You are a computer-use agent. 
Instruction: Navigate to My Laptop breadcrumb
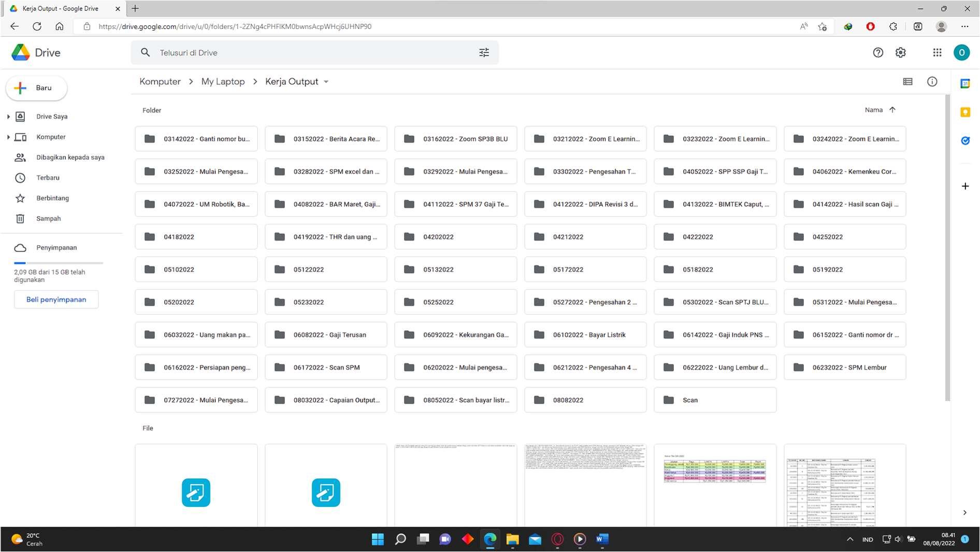pyautogui.click(x=223, y=81)
